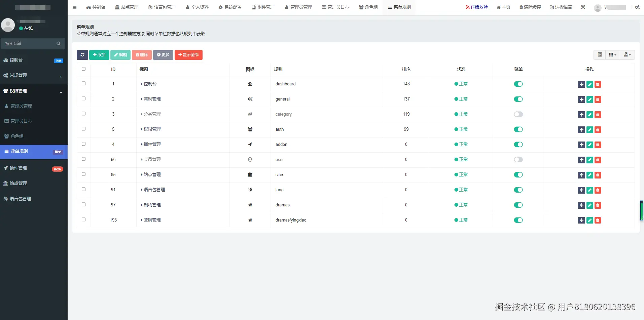Click the drag-sort icon for the addon row
Screen dimensions: 644x320
(x=581, y=145)
